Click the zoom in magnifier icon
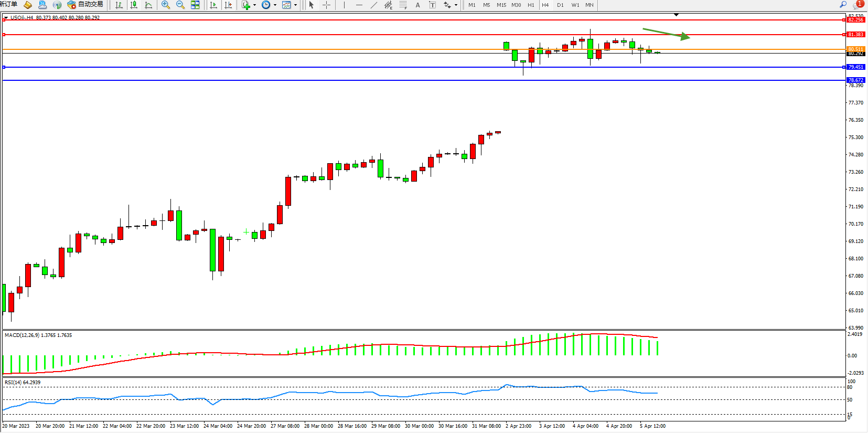868x433 pixels. pyautogui.click(x=166, y=5)
